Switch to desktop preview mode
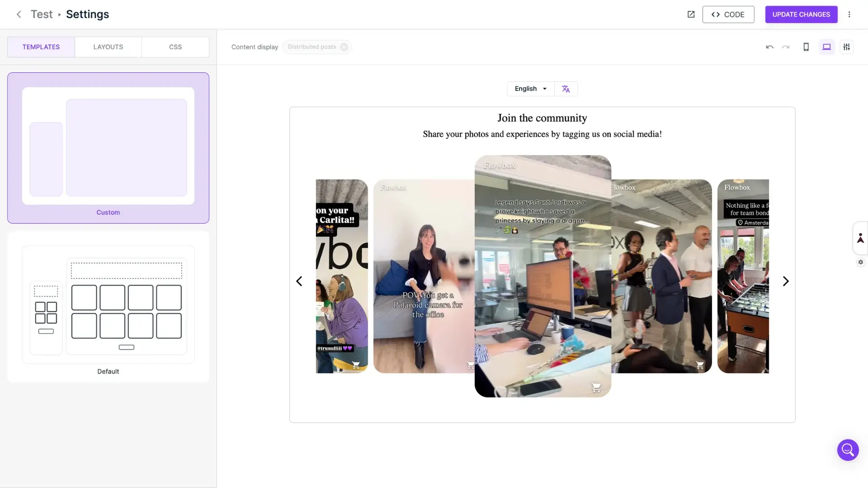868x488 pixels. 826,47
